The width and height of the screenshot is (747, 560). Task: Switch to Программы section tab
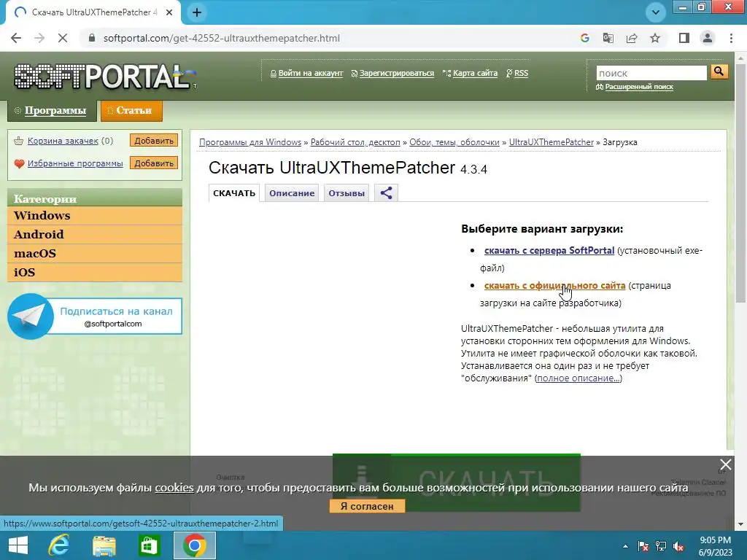point(52,111)
